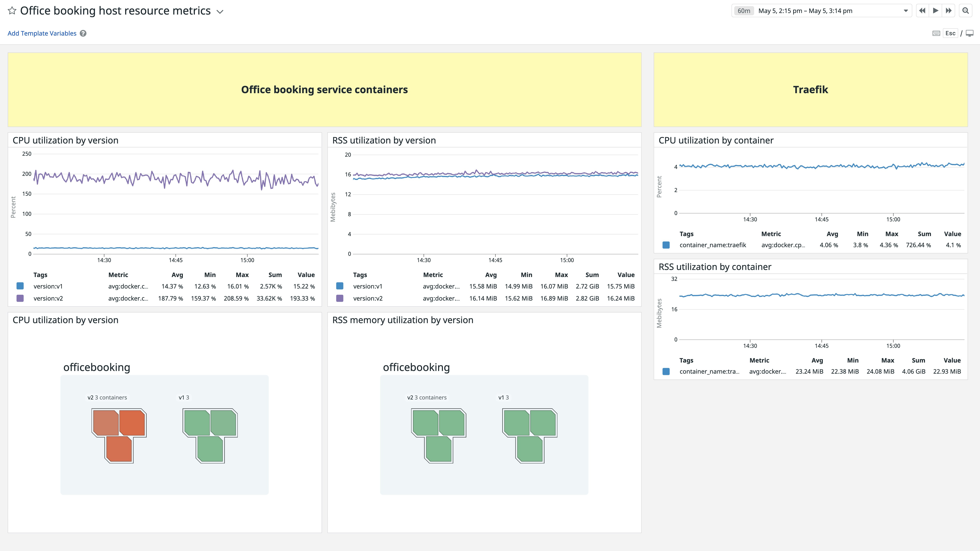Enter TV mode via the monitor icon
Viewport: 980px width, 551px height.
(970, 33)
